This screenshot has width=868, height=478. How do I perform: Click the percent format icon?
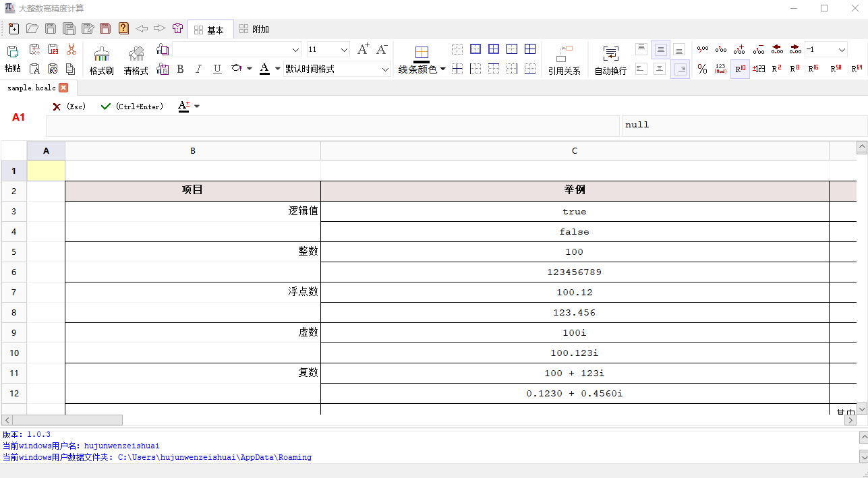[x=702, y=69]
